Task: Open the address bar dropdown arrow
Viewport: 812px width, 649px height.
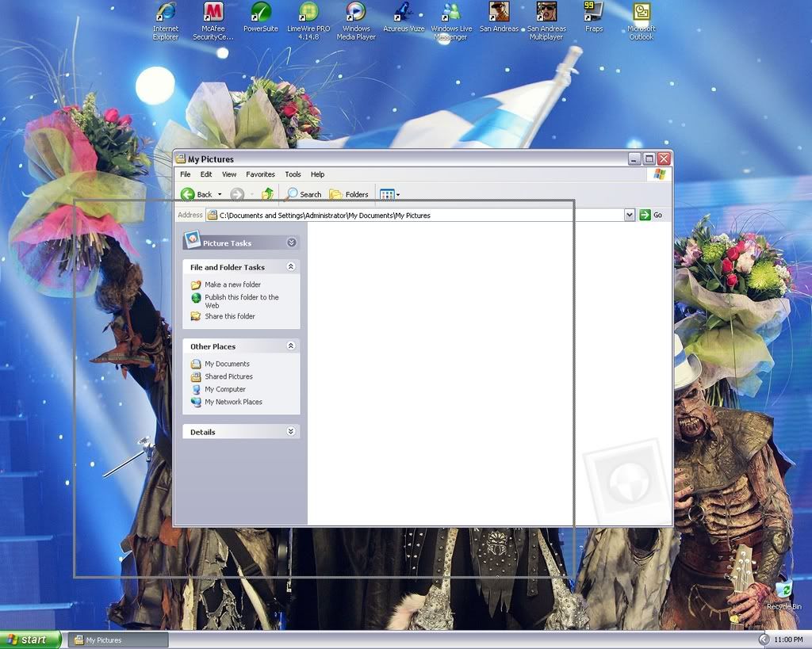Action: click(x=630, y=215)
